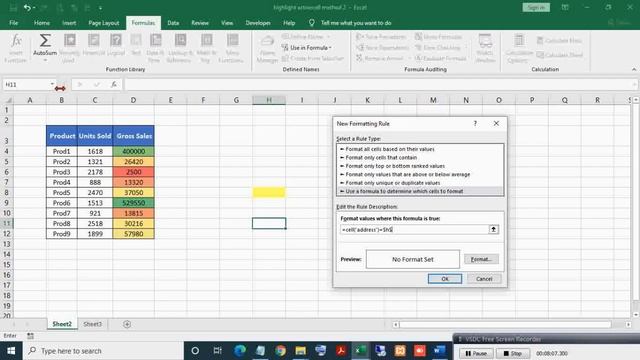Open Date & Time functions icon

156,41
